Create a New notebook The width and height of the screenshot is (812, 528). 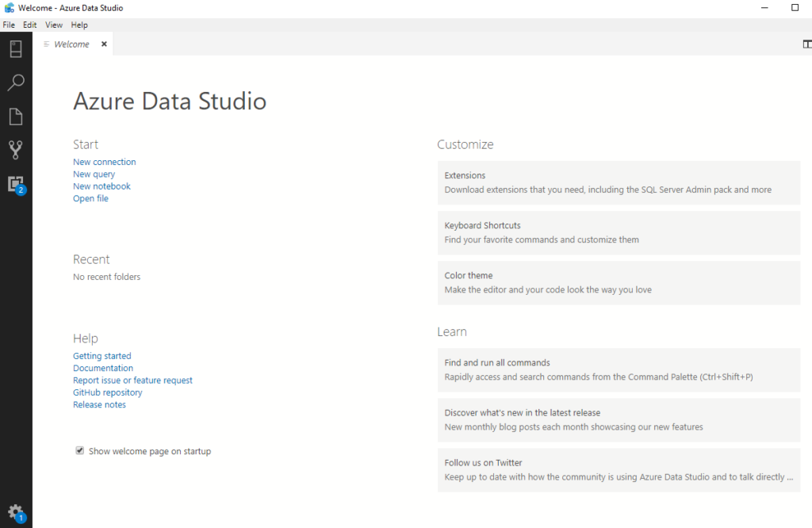click(x=101, y=186)
